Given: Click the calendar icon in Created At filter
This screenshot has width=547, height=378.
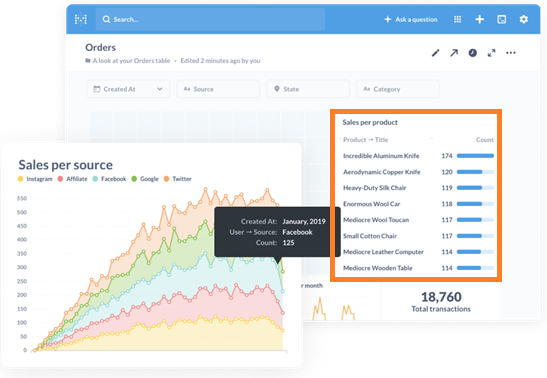Looking at the screenshot, I should 97,89.
